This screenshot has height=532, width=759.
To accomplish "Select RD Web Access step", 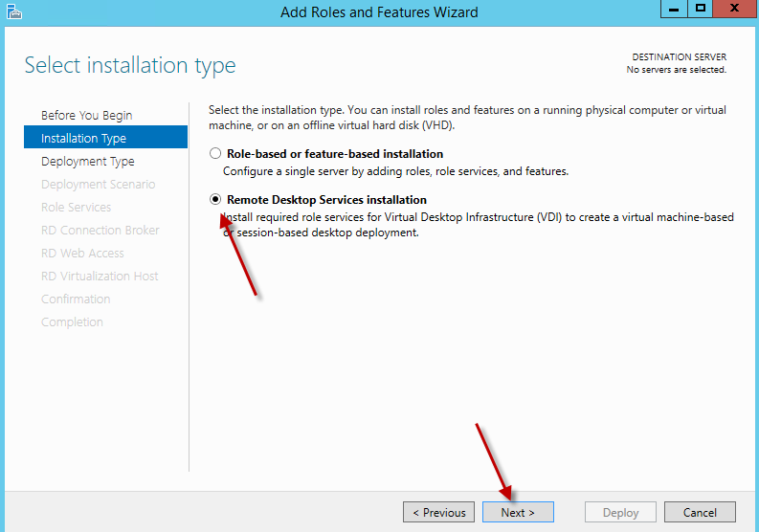I will (82, 254).
